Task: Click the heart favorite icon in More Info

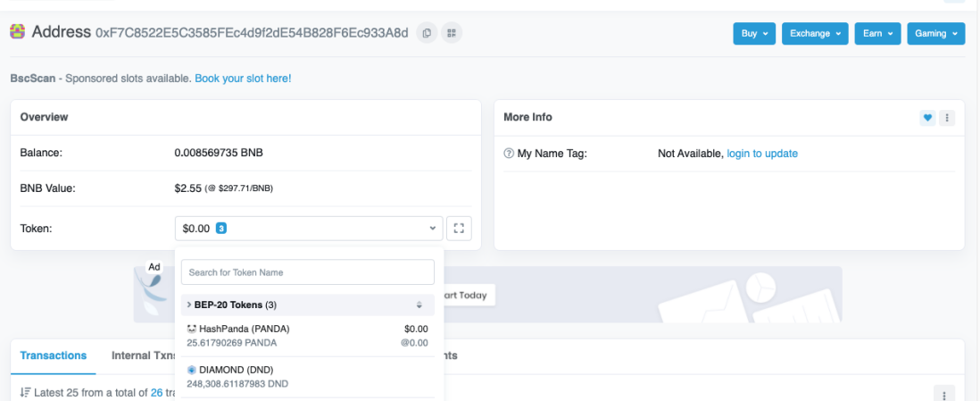Action: 927,117
